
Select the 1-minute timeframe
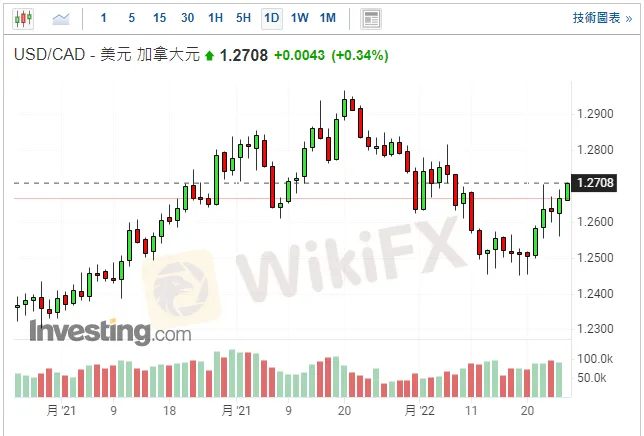(104, 18)
